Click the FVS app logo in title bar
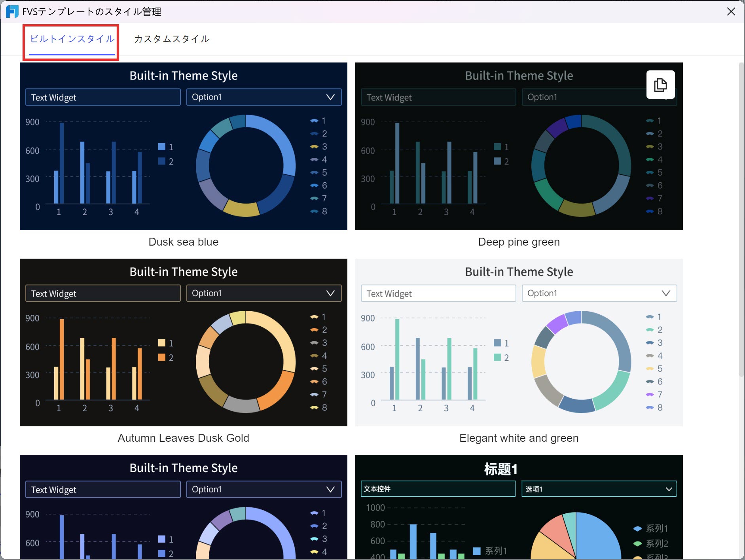Viewport: 745px width, 560px height. click(12, 11)
